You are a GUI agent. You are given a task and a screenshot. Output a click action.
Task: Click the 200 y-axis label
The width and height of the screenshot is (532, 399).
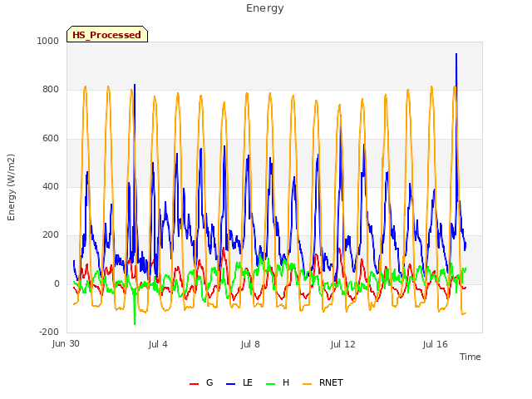point(51,234)
